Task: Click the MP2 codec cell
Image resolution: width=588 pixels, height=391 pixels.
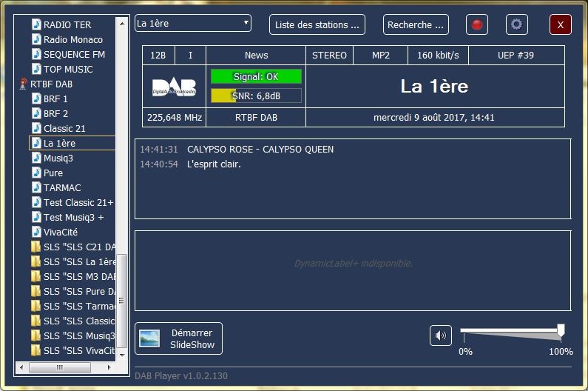Action: click(381, 56)
